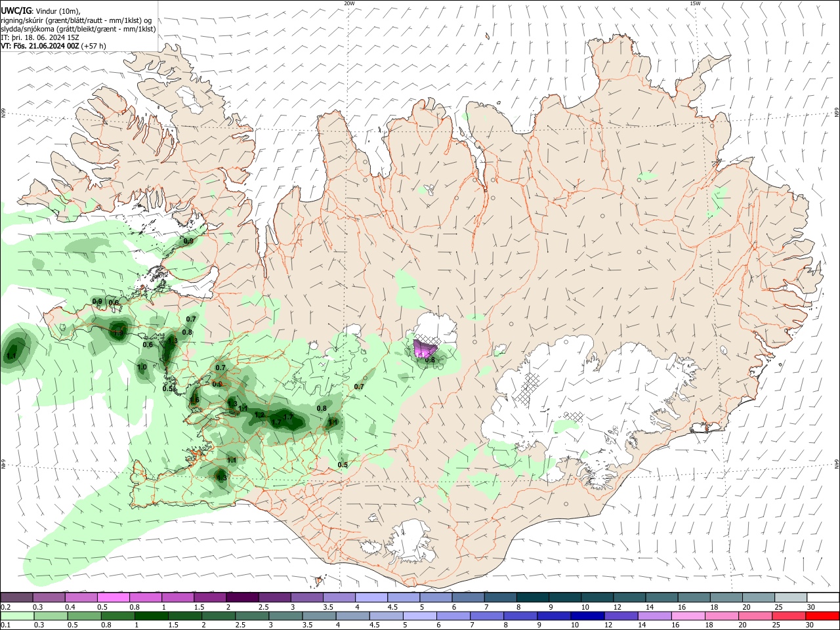Select bright red bottom-row swatch after 30
The width and height of the screenshot is (840, 630).
(x=822, y=616)
